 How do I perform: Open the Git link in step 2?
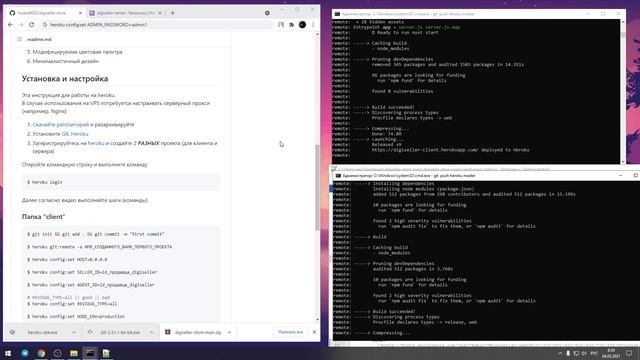65,134
